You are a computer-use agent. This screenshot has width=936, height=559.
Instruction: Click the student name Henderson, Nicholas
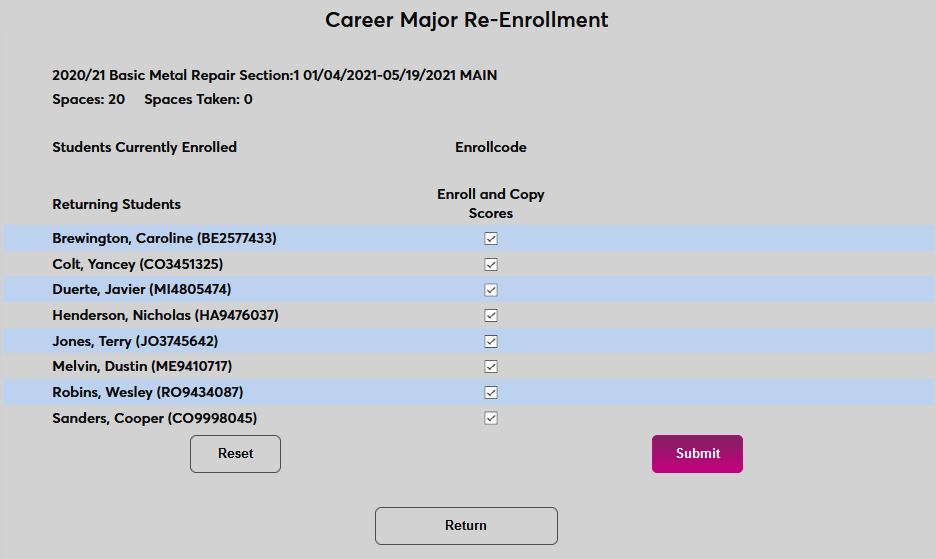165,316
